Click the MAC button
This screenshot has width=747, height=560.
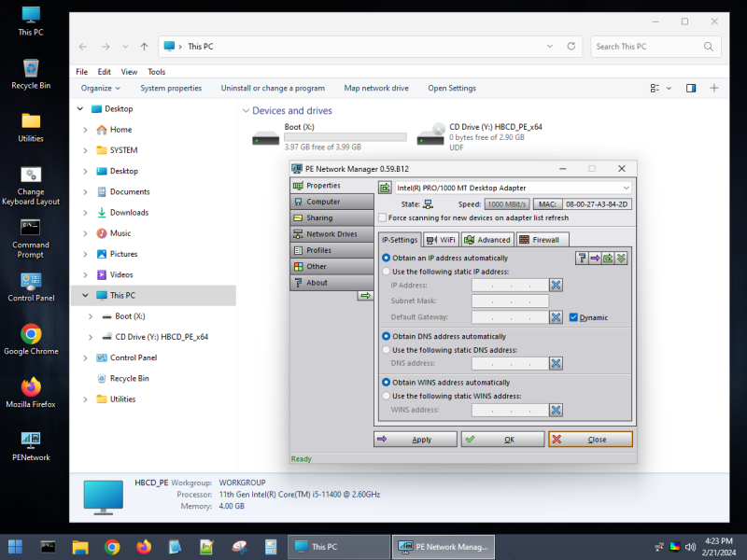(547, 204)
